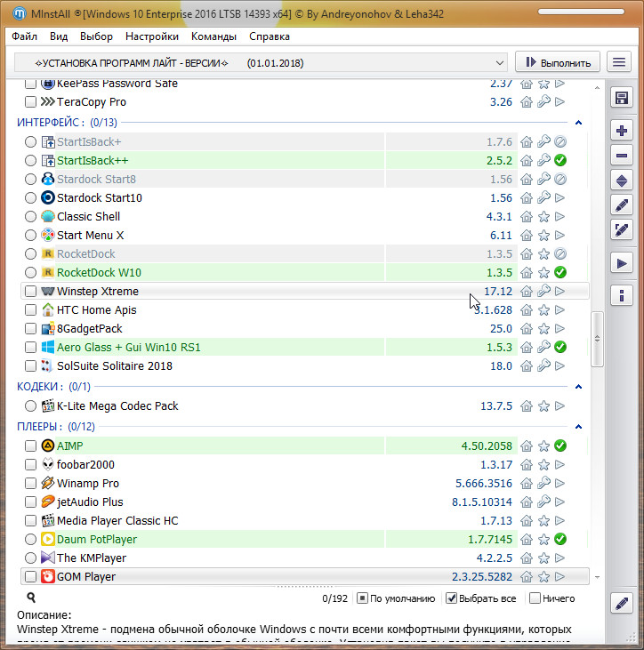Click green check for AIMP
The height and width of the screenshot is (650, 644).
[x=560, y=445]
